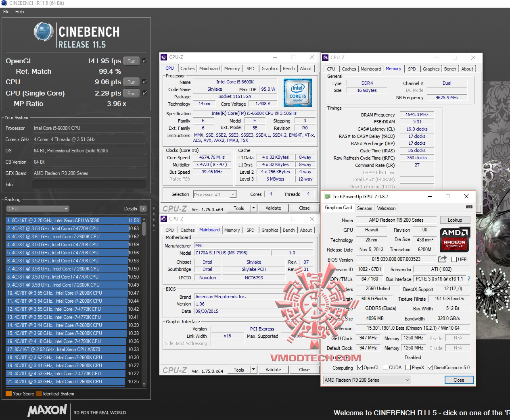510x420 pixels.
Task: Click the NB Frequency 4675.9 MHz value
Action: [x=447, y=98]
